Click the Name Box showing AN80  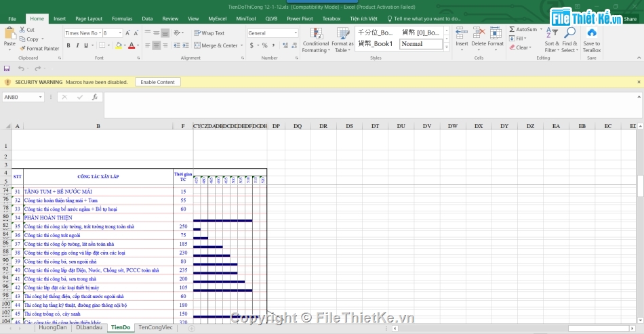point(20,97)
